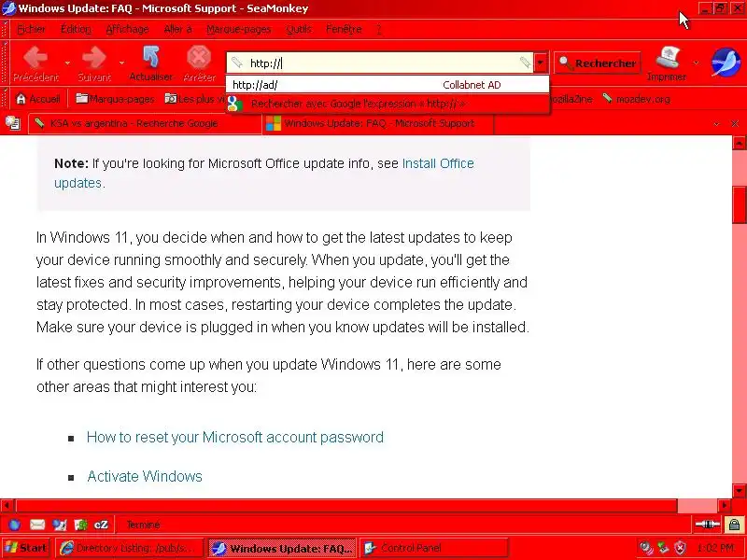Viewport: 747px width, 560px height.
Task: Choose Rechercher avec Google l'expression suggestion
Action: tap(388, 104)
